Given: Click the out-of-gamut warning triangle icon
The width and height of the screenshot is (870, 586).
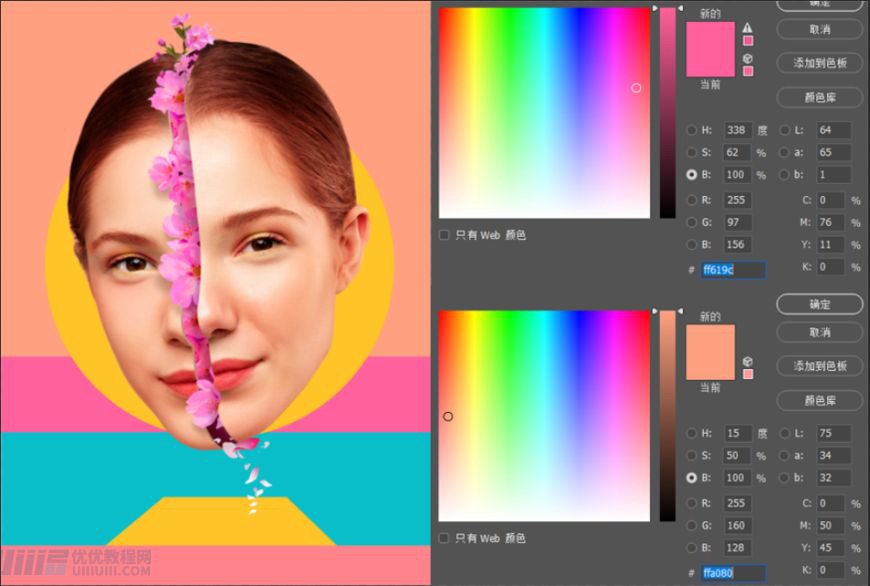Looking at the screenshot, I should 748,27.
